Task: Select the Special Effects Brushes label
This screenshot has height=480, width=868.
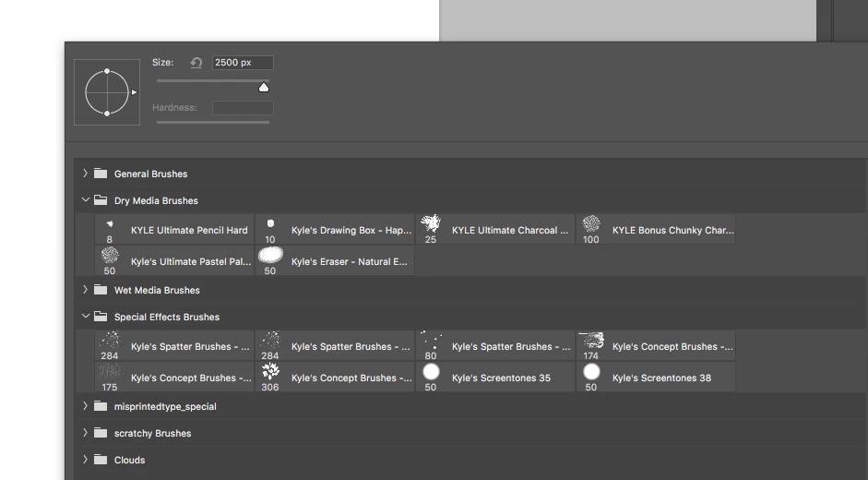Action: [x=167, y=317]
